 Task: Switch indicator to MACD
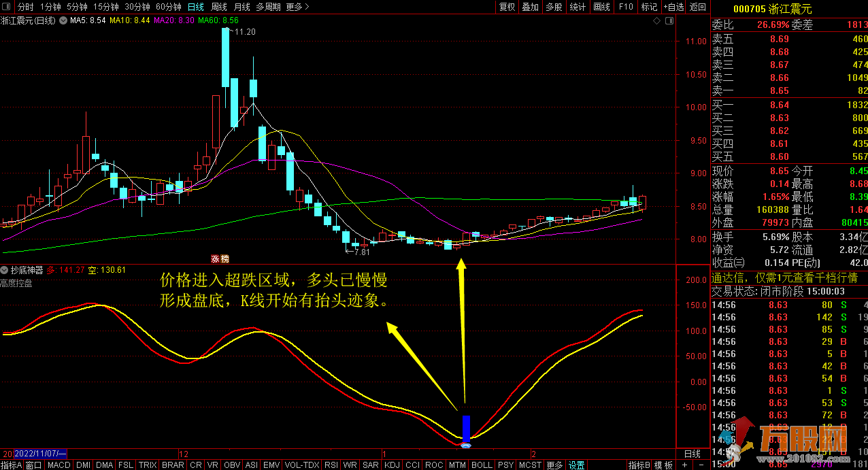click(x=59, y=465)
